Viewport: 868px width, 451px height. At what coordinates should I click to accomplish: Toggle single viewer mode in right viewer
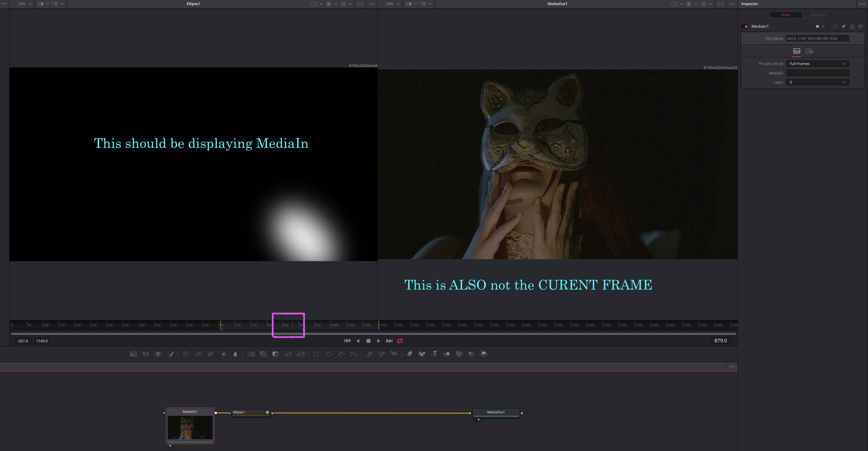tap(720, 4)
